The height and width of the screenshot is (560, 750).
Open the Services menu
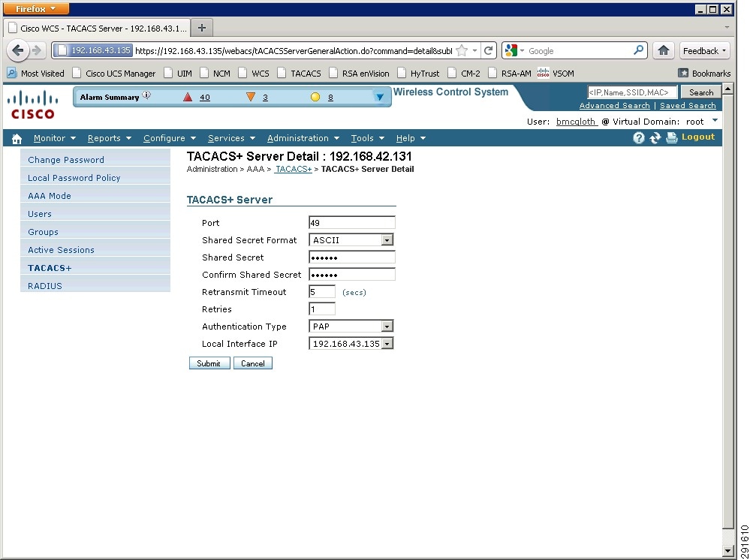231,138
